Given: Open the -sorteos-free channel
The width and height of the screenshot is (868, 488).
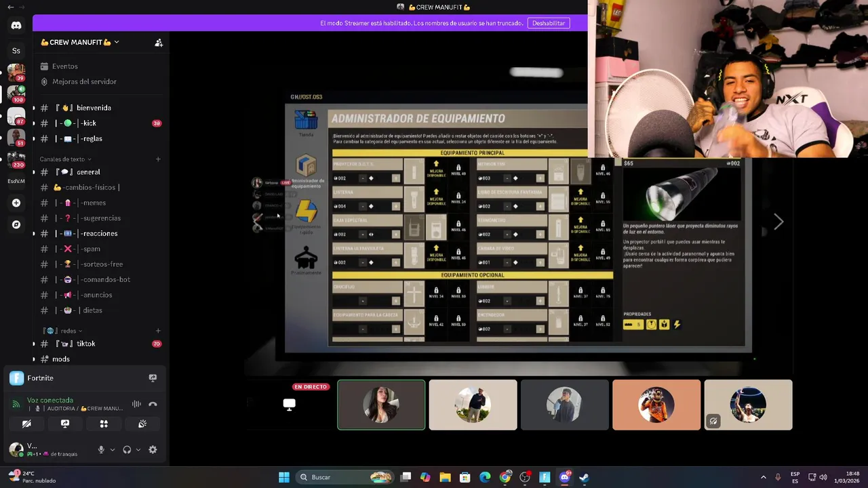Looking at the screenshot, I should click(100, 264).
